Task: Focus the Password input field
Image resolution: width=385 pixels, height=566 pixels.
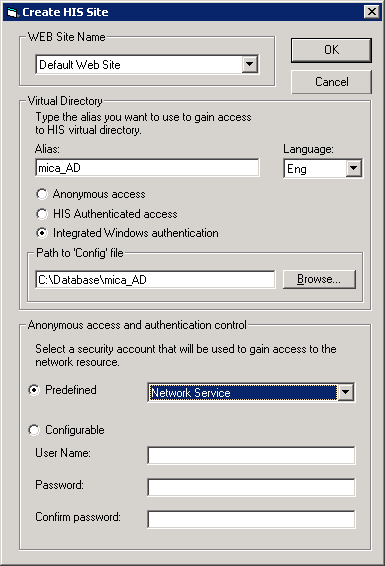Action: click(251, 487)
